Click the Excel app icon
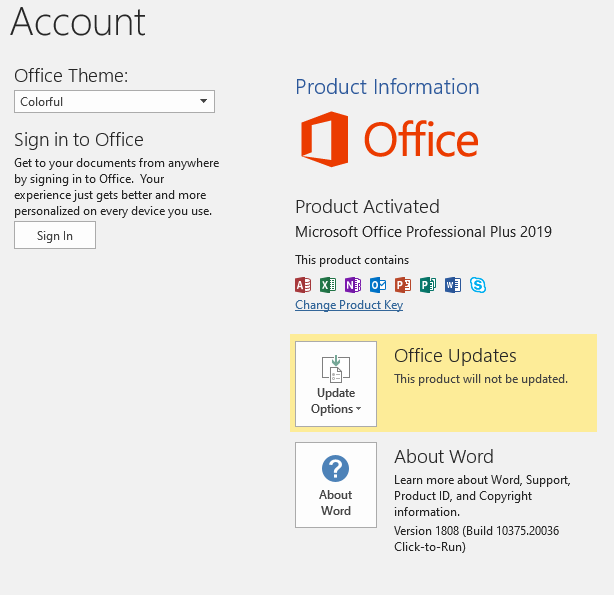 [x=328, y=285]
